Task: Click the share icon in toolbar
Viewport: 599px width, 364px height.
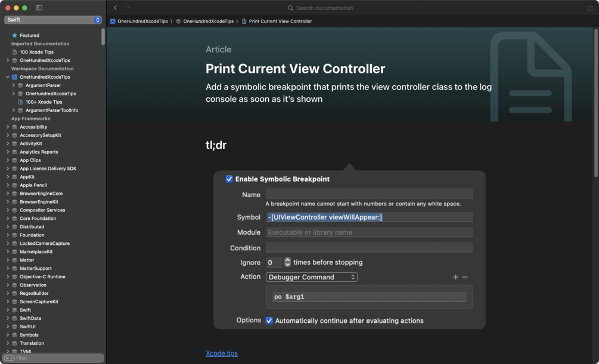Action: (x=590, y=8)
